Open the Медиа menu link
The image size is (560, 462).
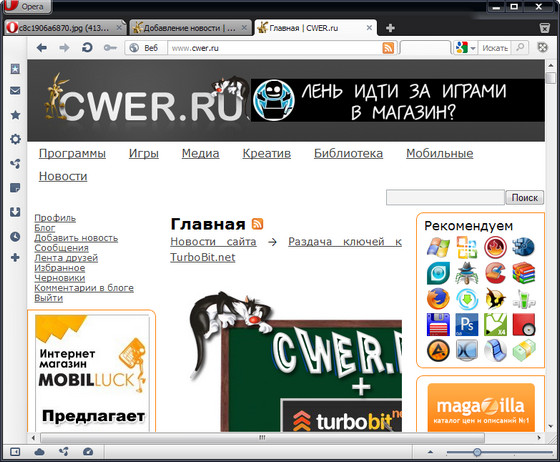[200, 153]
